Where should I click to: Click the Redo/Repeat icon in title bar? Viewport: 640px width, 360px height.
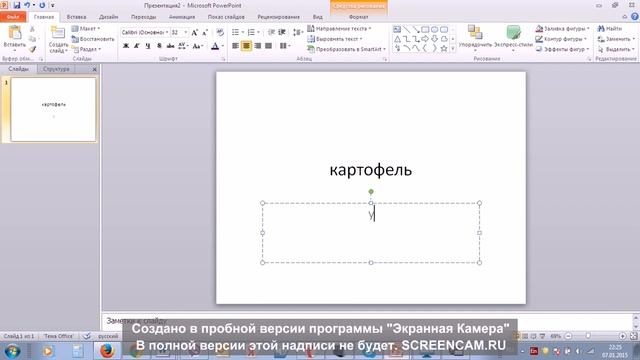pos(42,5)
